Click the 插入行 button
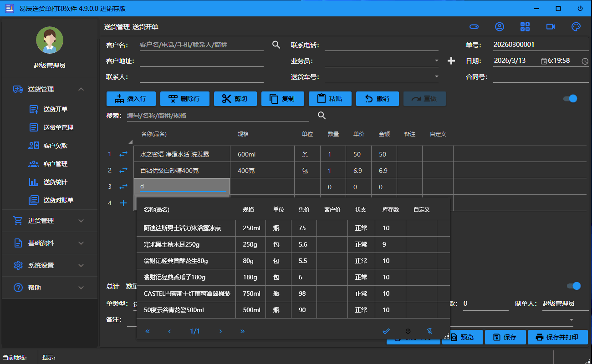 click(131, 99)
